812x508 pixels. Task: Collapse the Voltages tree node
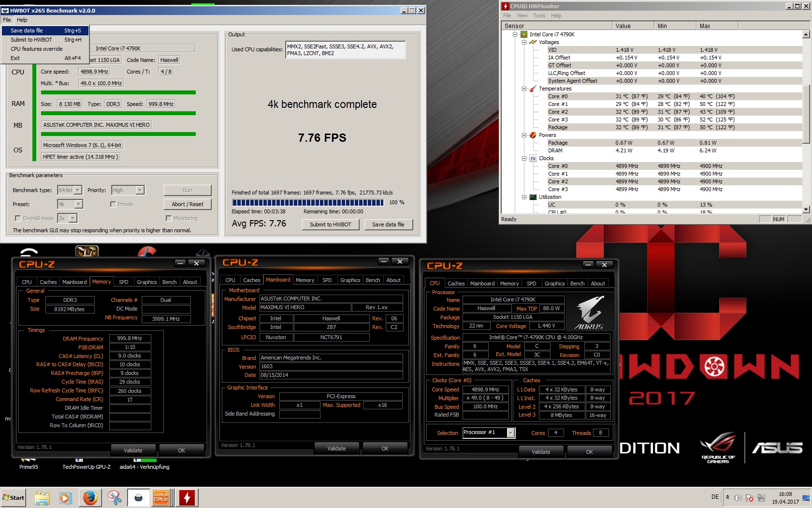point(524,42)
